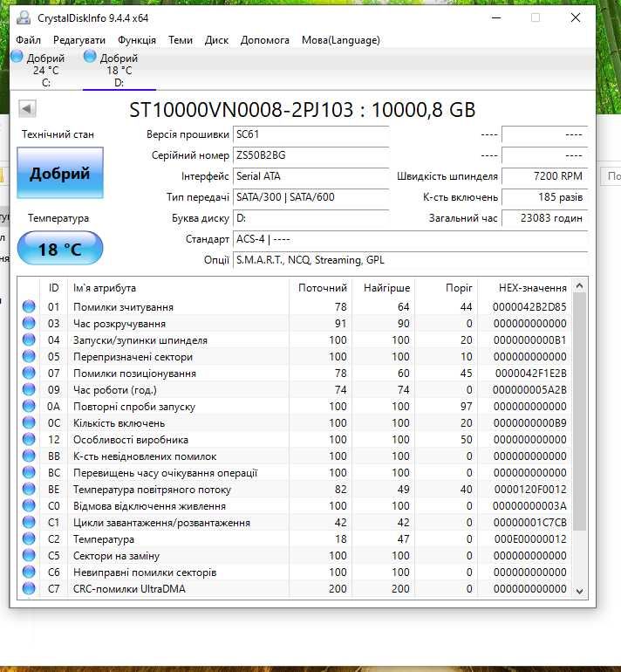Click status icon for Температура повітряного потоку row

(x=29, y=489)
